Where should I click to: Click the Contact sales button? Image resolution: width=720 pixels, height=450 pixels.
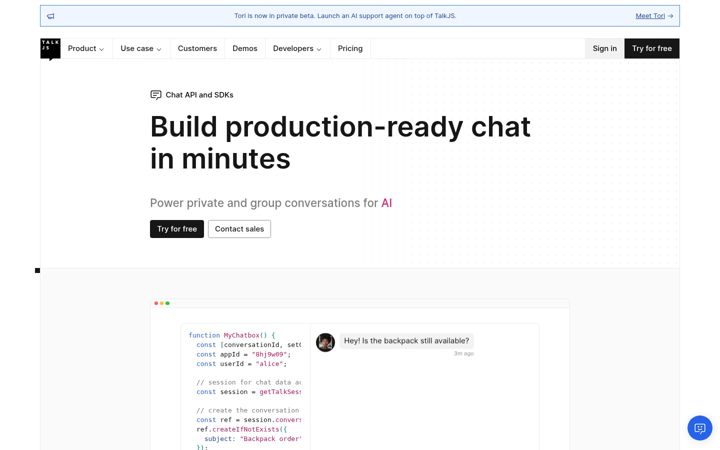coord(239,229)
